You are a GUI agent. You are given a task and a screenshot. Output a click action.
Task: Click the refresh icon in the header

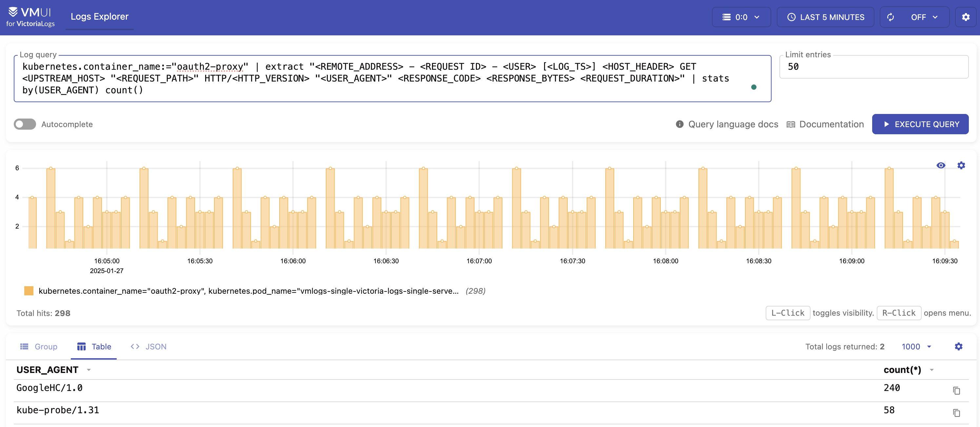890,17
